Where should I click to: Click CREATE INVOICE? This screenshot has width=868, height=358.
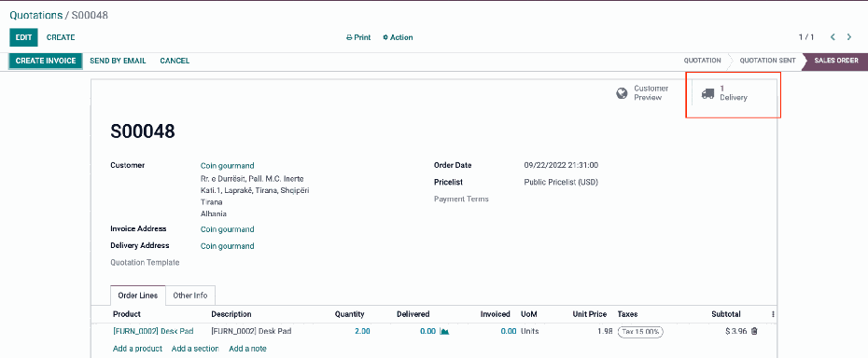click(x=46, y=61)
